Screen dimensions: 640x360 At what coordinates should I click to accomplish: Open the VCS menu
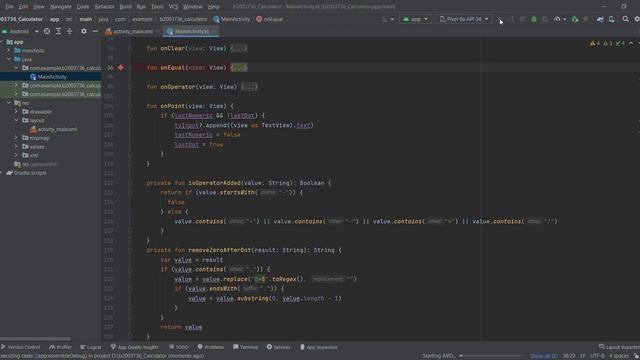tap(173, 7)
